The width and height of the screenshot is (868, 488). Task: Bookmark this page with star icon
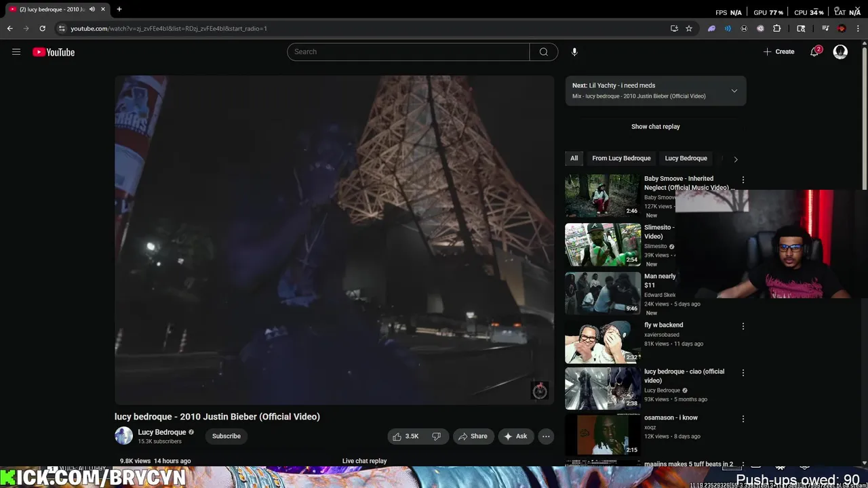pos(689,28)
